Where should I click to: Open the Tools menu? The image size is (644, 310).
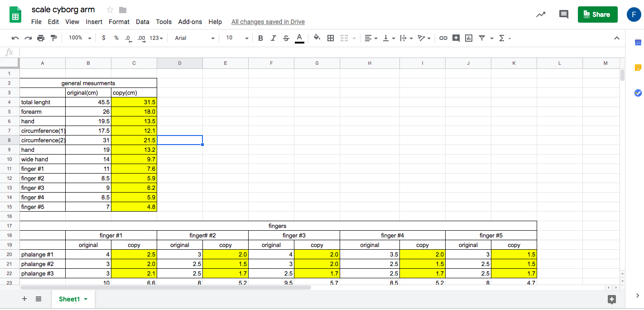[164, 22]
